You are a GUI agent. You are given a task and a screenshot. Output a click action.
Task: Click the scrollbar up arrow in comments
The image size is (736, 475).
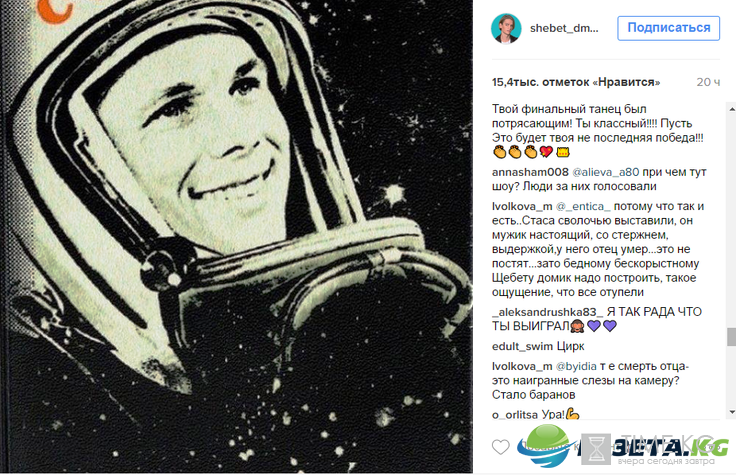tap(731, 109)
